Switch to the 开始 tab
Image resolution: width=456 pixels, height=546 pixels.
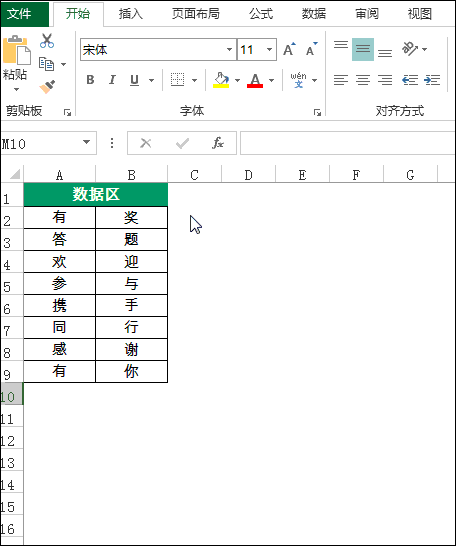[78, 14]
